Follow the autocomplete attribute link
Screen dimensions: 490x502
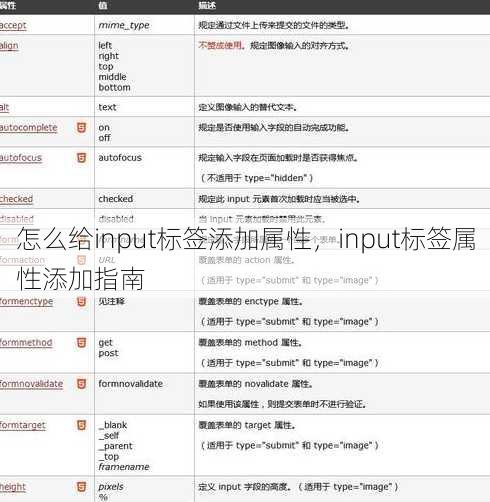point(29,128)
